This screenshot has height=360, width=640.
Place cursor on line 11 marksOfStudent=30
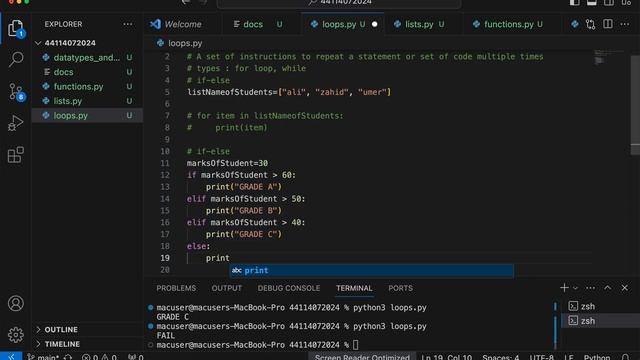pyautogui.click(x=227, y=163)
